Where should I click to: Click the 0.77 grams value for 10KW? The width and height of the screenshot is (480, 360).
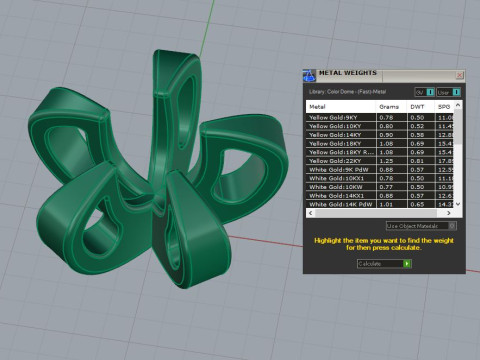(386, 187)
